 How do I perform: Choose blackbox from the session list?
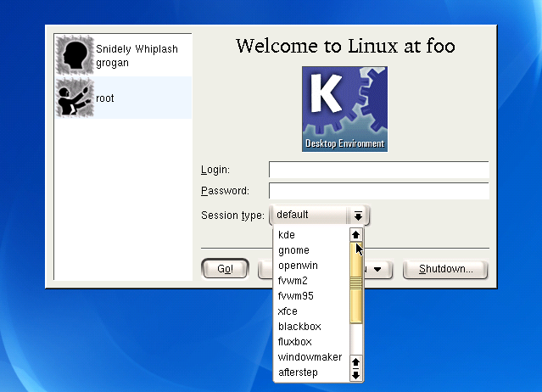(x=299, y=327)
